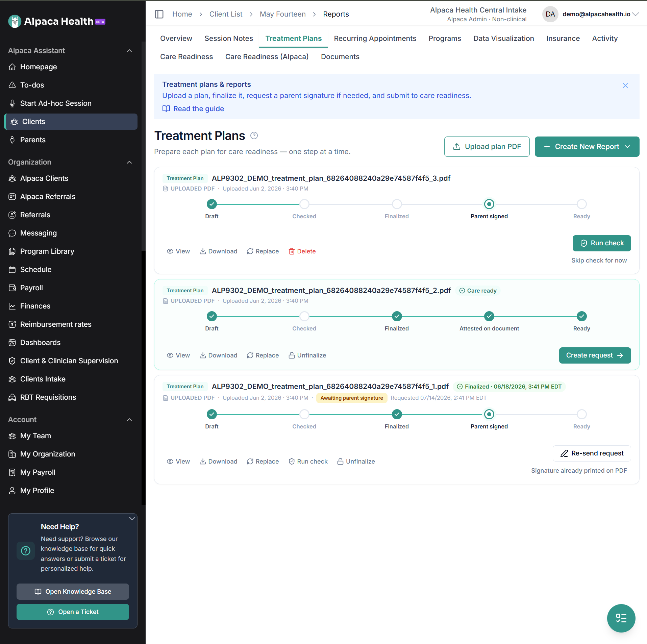
Task: Open the Recurring Appointments tab
Action: point(375,39)
